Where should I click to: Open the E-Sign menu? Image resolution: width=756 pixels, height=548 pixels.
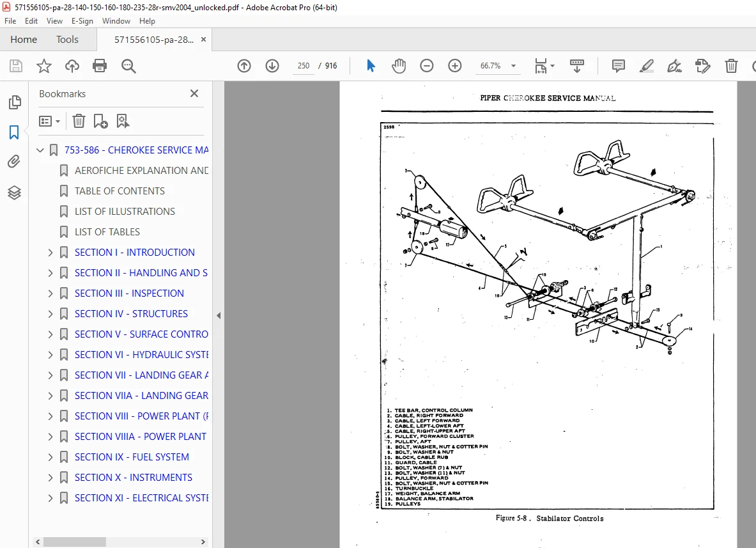tap(82, 20)
